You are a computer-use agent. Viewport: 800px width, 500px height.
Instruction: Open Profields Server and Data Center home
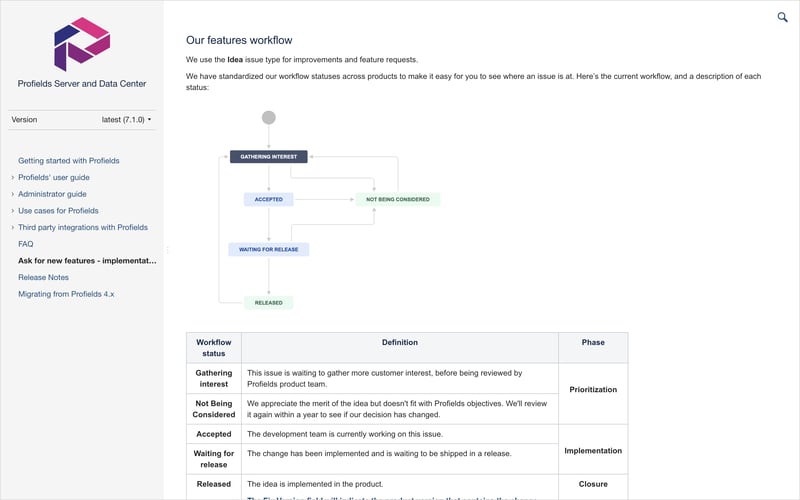(x=82, y=84)
